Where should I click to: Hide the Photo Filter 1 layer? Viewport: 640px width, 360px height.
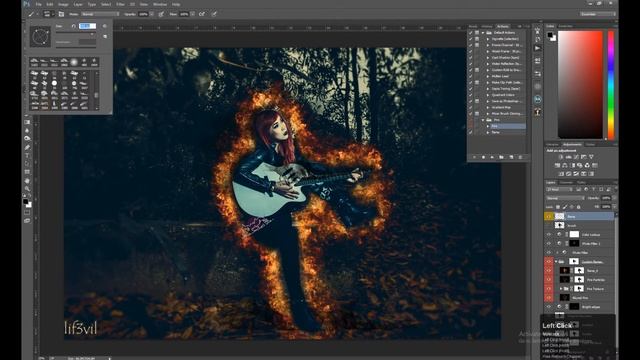coord(549,243)
